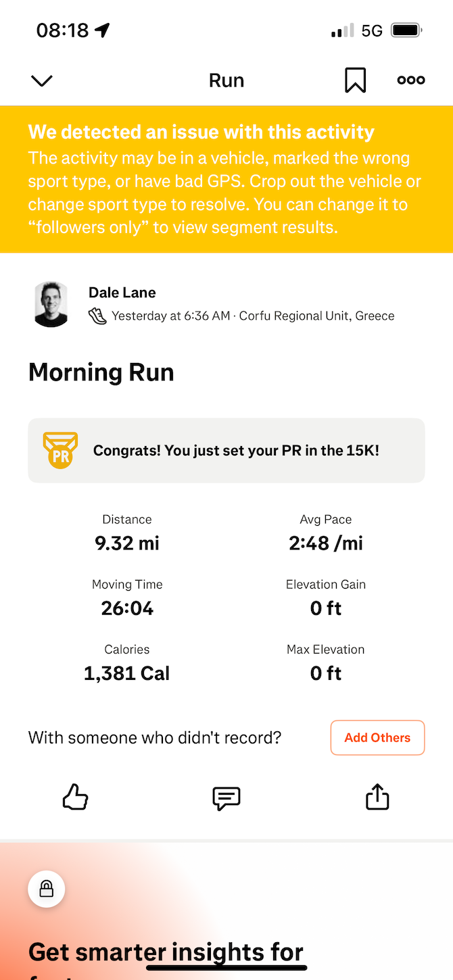Image resolution: width=453 pixels, height=980 pixels.
Task: Tap the running shoe sport icon
Action: (x=98, y=316)
